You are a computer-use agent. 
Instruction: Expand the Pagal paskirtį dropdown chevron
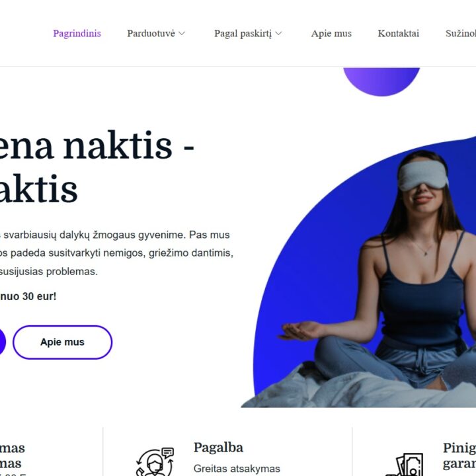pyautogui.click(x=278, y=34)
